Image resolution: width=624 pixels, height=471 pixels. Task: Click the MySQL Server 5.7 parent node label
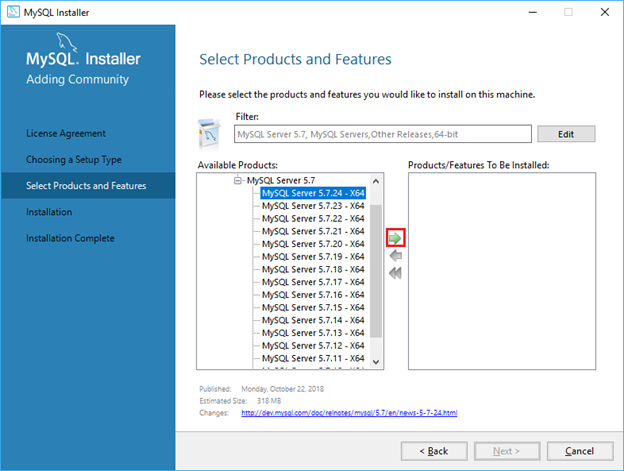point(281,181)
